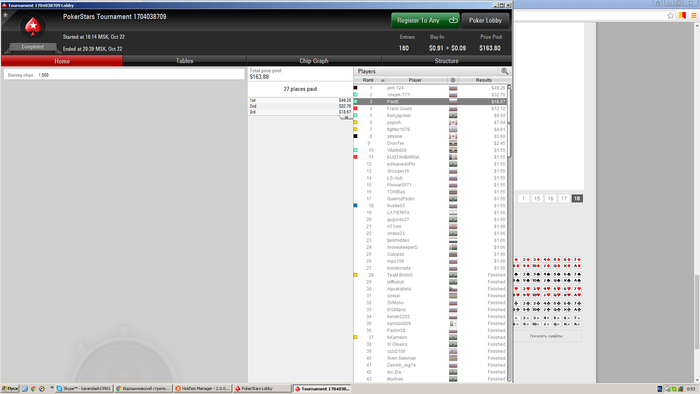
Task: Click the country globe column header
Action: pos(453,80)
